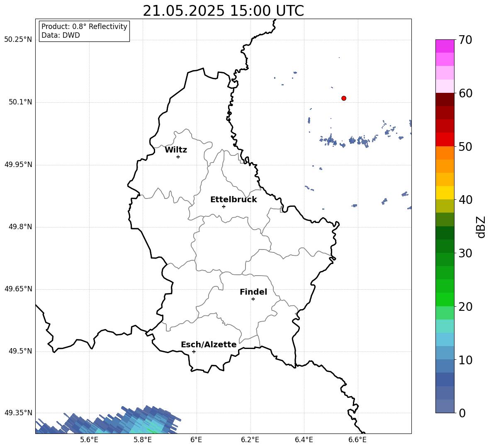This screenshot has width=491, height=448.
Task: Click the Findel station cross marker
Action: pyautogui.click(x=253, y=299)
